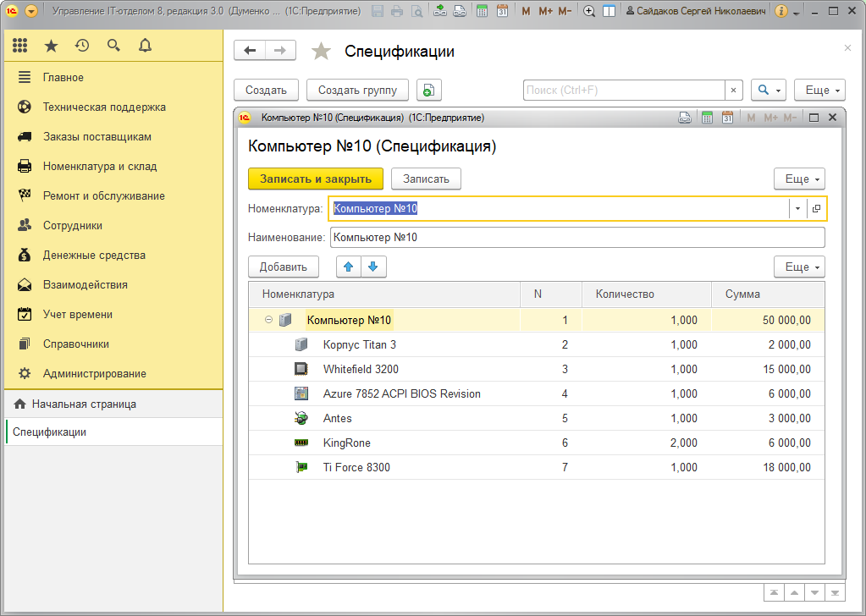Image resolution: width=866 pixels, height=616 pixels.
Task: Click user Сайдаков Сергей Николаевич
Action: tap(696, 10)
